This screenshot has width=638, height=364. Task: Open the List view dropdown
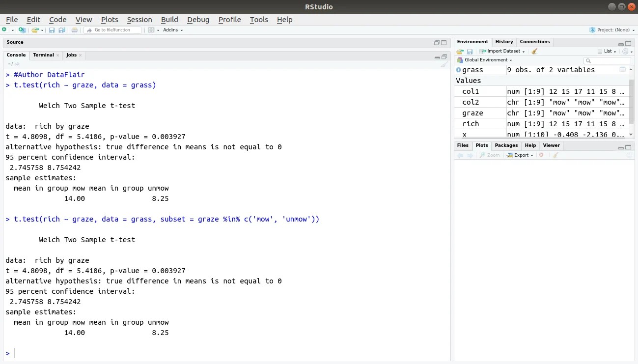coord(607,51)
